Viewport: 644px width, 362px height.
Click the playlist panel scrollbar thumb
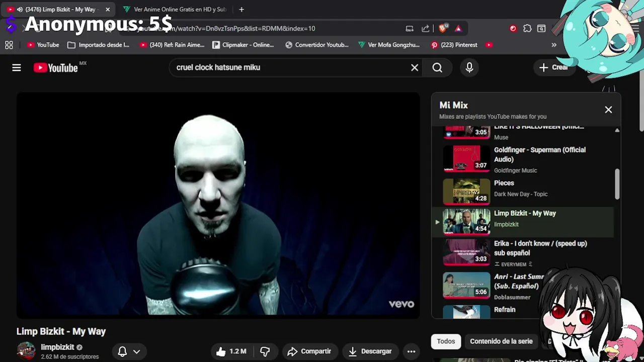(617, 184)
